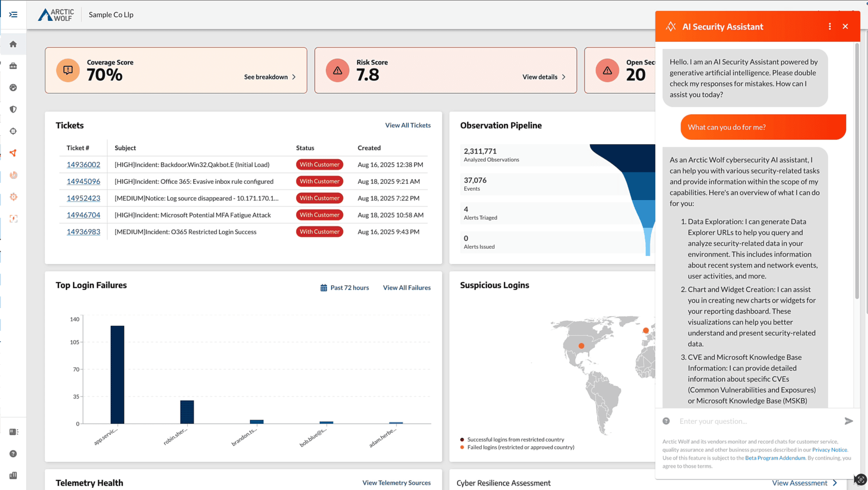Close the AI Security Assistant panel
This screenshot has height=490, width=868.
(x=845, y=26)
